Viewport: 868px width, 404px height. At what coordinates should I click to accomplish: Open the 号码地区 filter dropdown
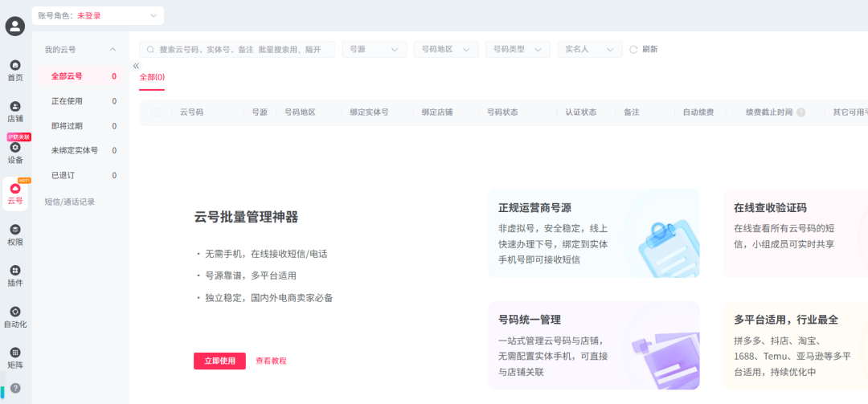point(446,49)
